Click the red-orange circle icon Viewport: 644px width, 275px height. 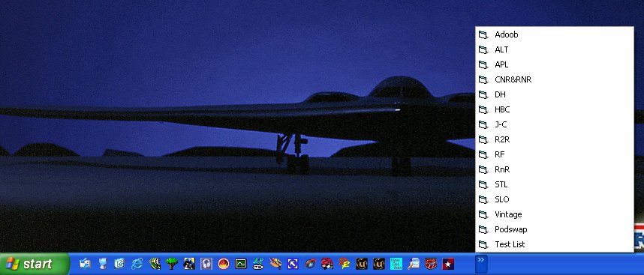point(224,263)
